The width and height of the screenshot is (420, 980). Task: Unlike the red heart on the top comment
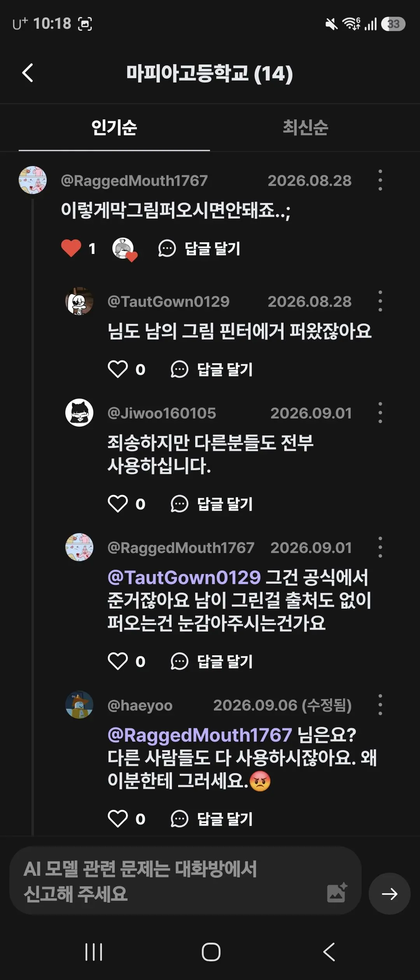coord(71,248)
